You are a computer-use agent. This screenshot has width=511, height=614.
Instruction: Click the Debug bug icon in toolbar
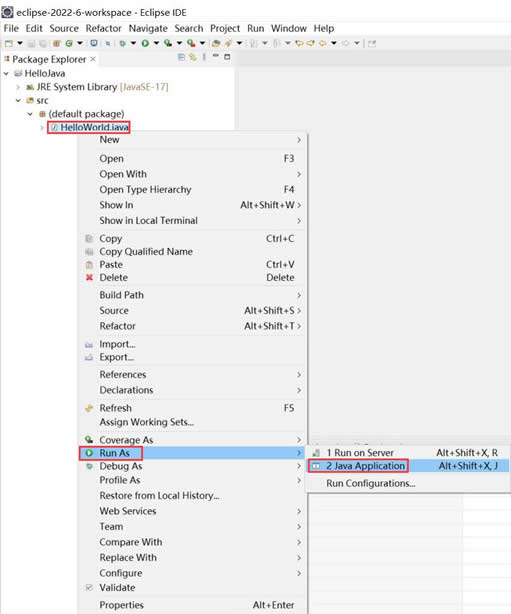coord(123,43)
